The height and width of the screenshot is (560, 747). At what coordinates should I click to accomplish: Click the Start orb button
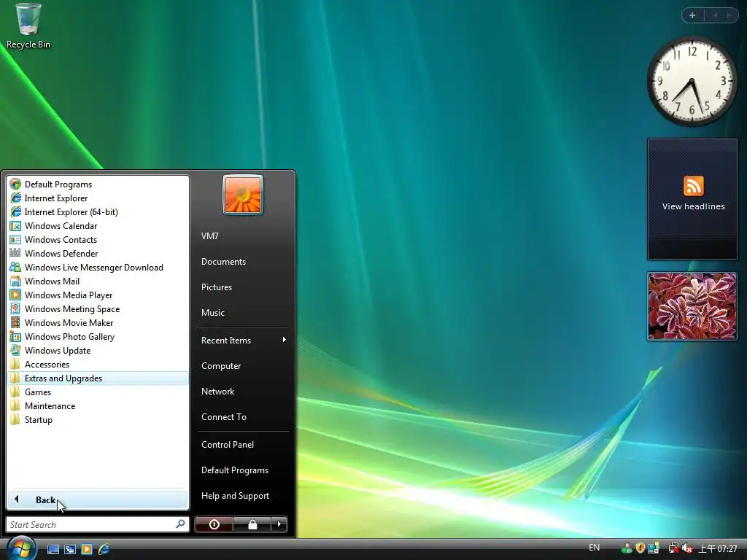(21, 548)
